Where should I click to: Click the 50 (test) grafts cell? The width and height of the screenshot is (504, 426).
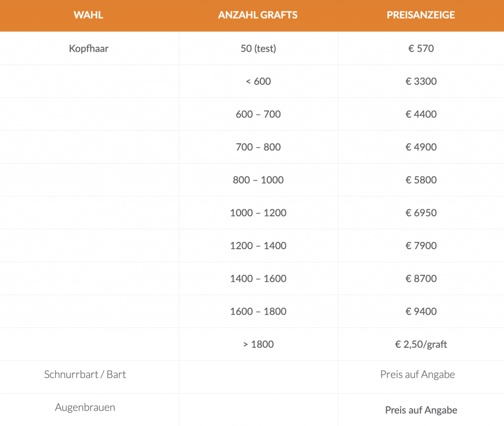click(x=258, y=48)
